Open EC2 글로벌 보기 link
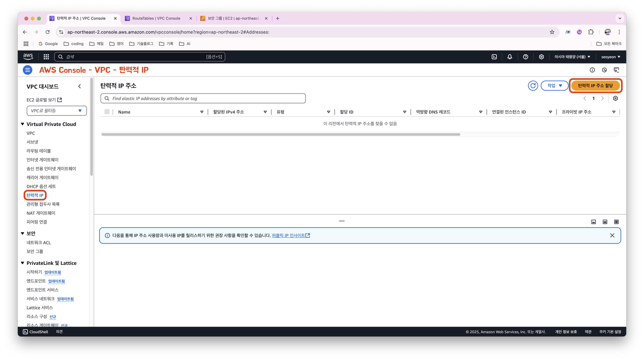 click(44, 100)
